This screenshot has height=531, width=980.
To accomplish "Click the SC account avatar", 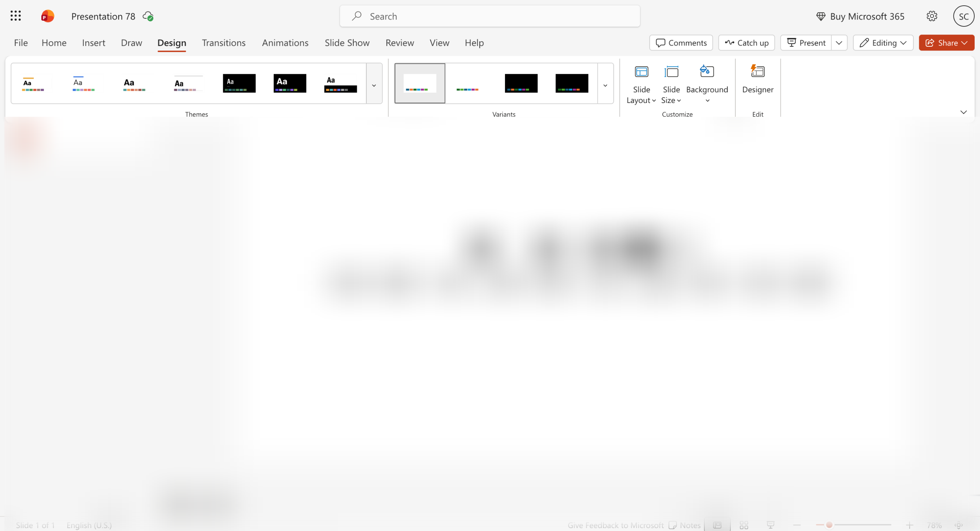I will click(x=964, y=16).
